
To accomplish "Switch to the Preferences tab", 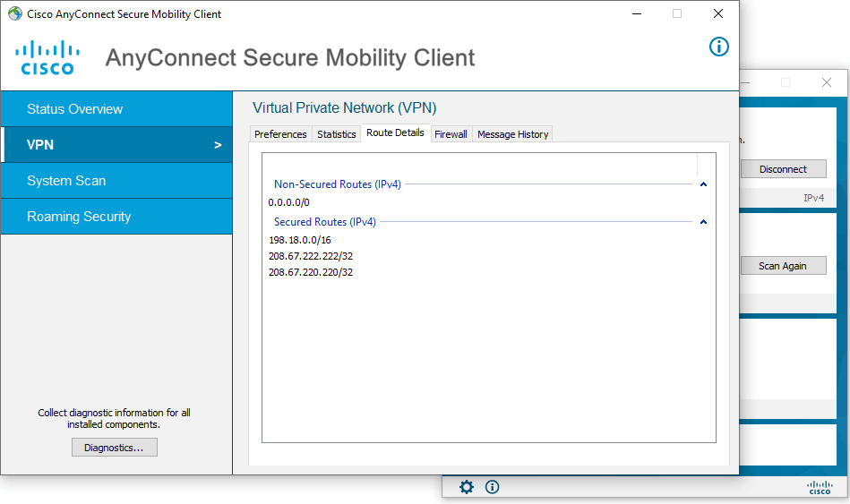I will [280, 134].
